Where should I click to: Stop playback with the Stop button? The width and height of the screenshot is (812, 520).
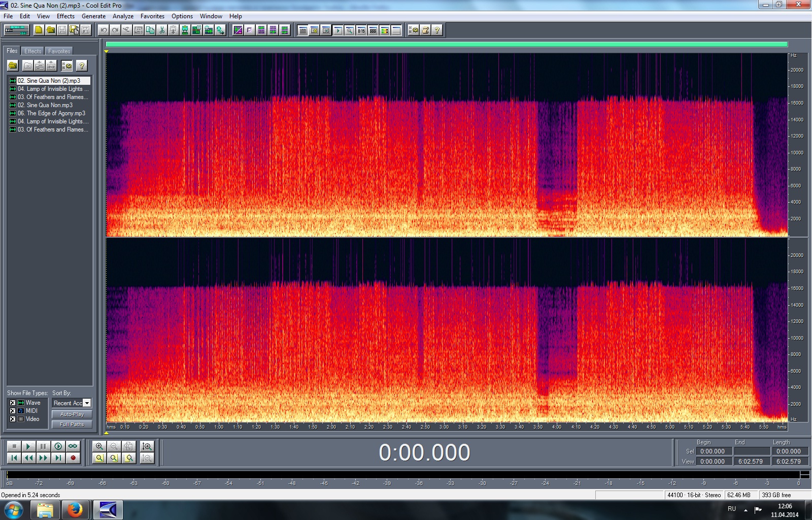[x=14, y=446]
